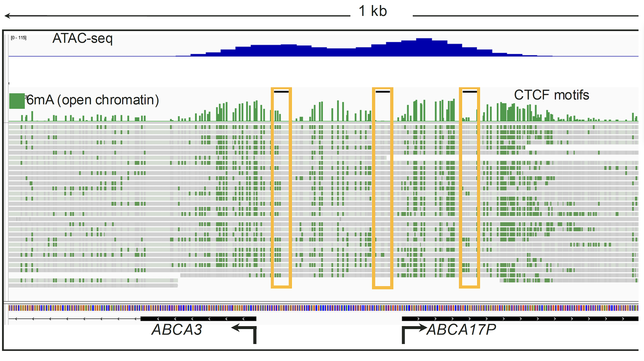Click the ABCA3 gene name
644x361 pixels.
click(x=177, y=330)
